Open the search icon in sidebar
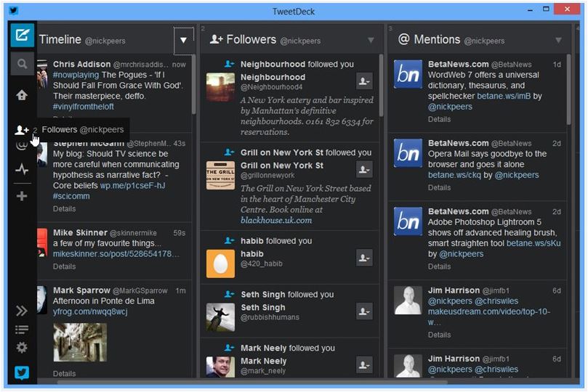Image resolution: width=588 pixels, height=392 pixels. [x=22, y=64]
